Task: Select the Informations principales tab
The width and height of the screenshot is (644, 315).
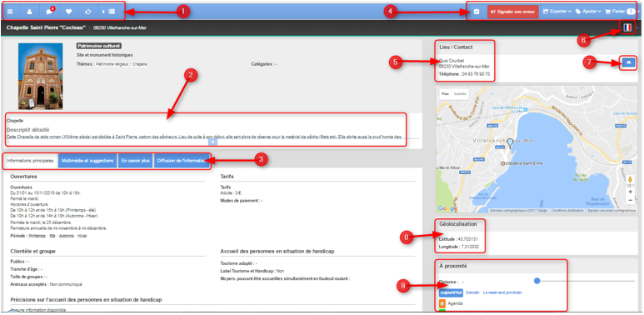Action: click(x=30, y=161)
